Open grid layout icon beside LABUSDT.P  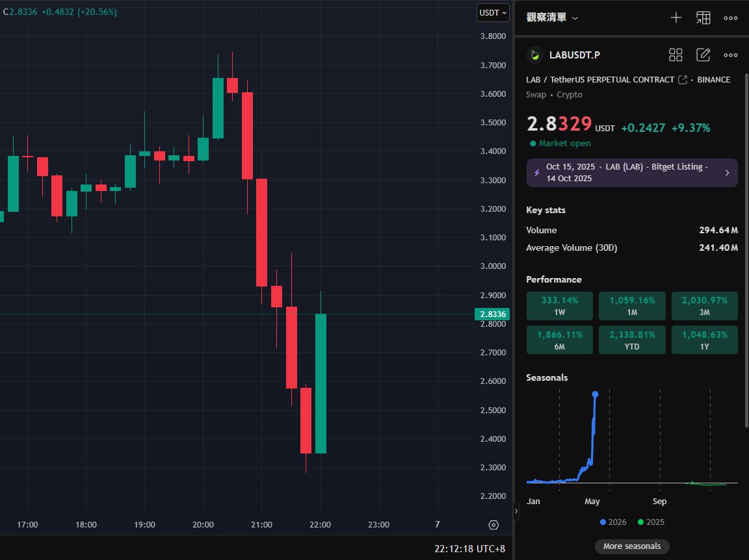[x=676, y=55]
